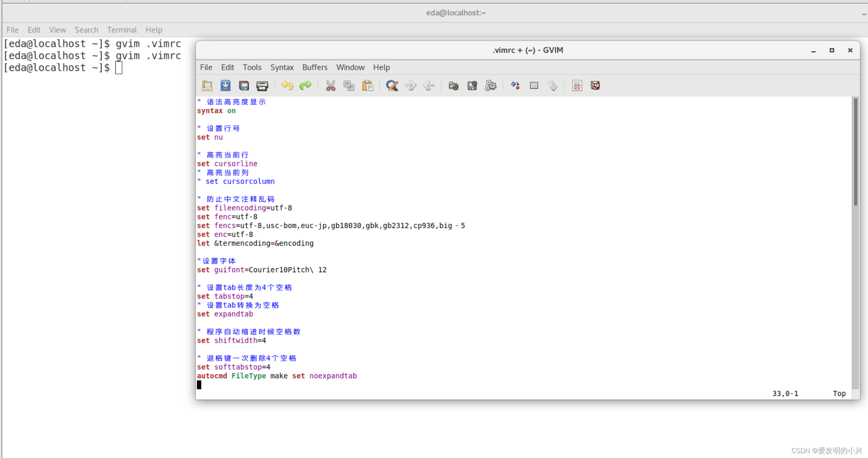Image resolution: width=868 pixels, height=458 pixels.
Task: Click the terminal title 'eda@localhost:~'
Action: pyautogui.click(x=456, y=13)
